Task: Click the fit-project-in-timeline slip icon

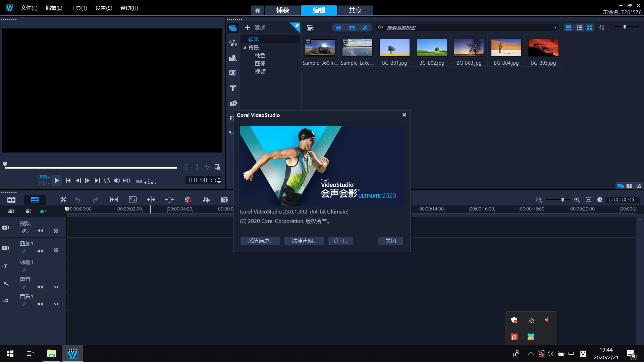Action: 114,200
